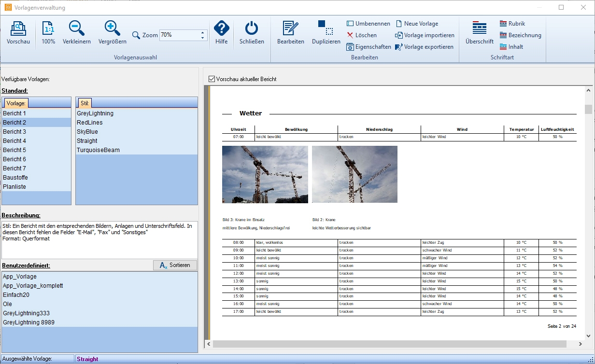Screen dimensions: 595x364
Task: Increase zoom value with spinner up arrow
Action: (202, 32)
